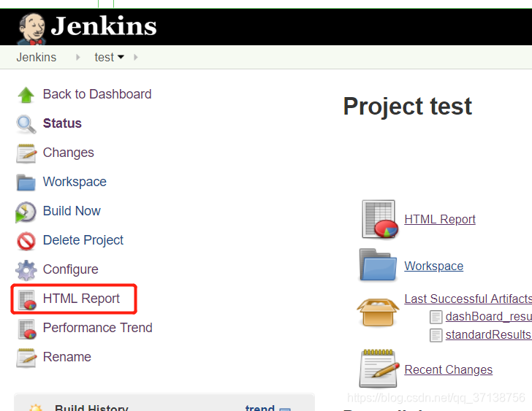
Task: Open the build history trend link
Action: [260, 407]
